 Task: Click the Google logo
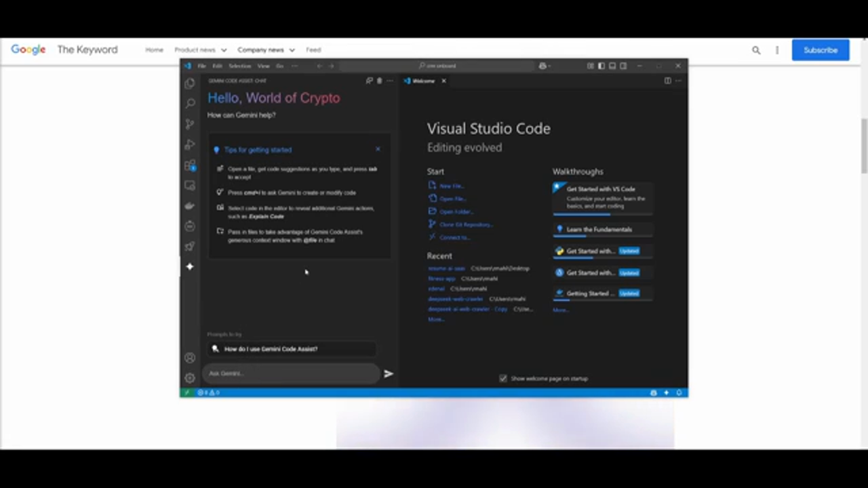[x=28, y=50]
